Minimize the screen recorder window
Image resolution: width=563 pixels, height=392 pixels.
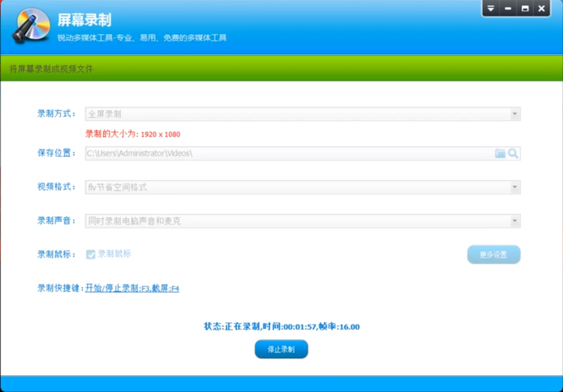(508, 8)
